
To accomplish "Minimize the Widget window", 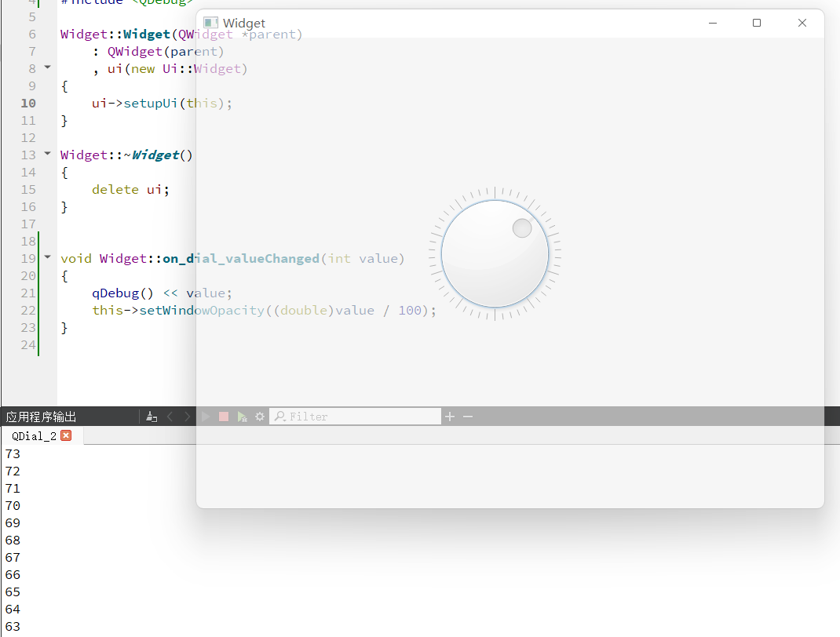I will pos(713,23).
